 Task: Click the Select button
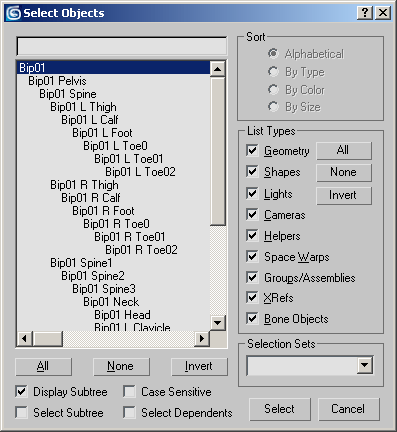click(x=280, y=409)
